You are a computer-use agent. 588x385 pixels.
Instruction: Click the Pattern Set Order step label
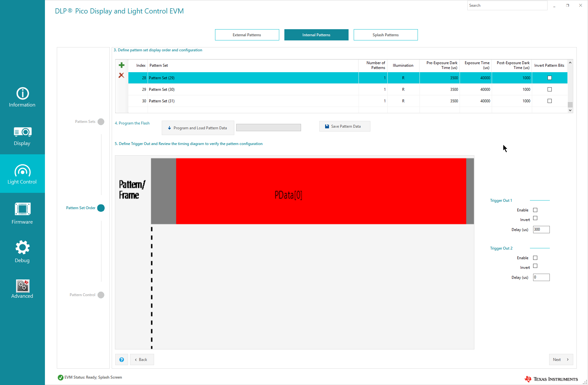81,208
